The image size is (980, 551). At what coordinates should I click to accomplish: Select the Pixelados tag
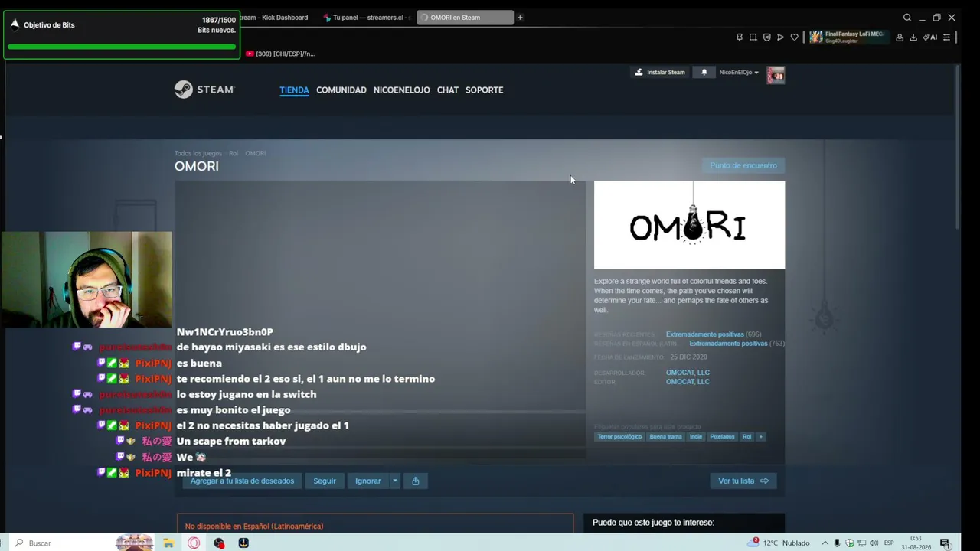[722, 437]
